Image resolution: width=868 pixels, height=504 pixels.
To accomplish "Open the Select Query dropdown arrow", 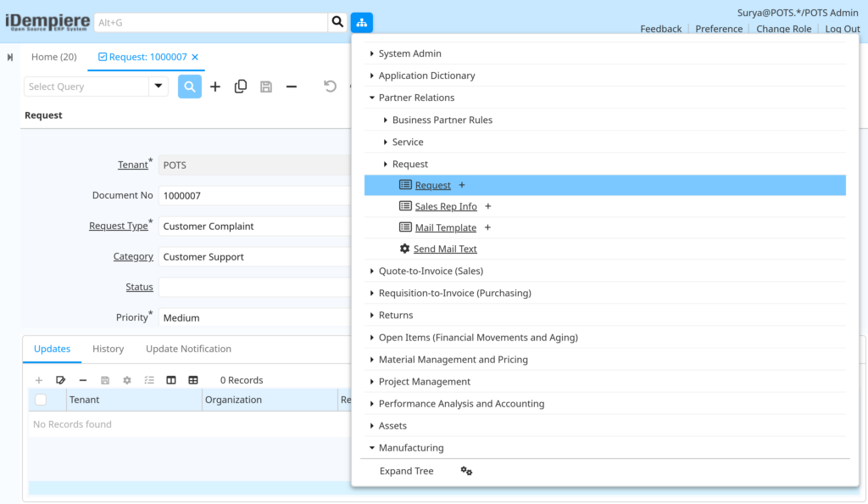I will (x=159, y=87).
